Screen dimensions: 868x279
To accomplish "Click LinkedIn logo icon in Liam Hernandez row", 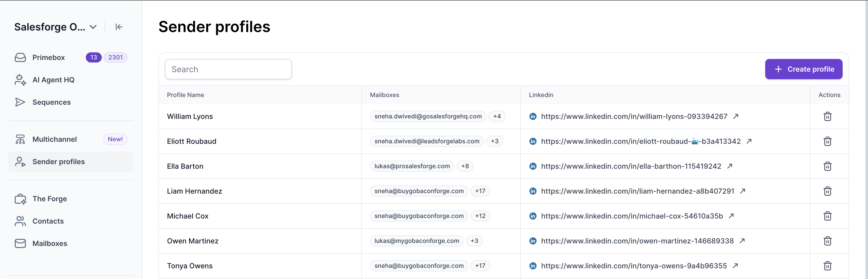I will tap(533, 191).
